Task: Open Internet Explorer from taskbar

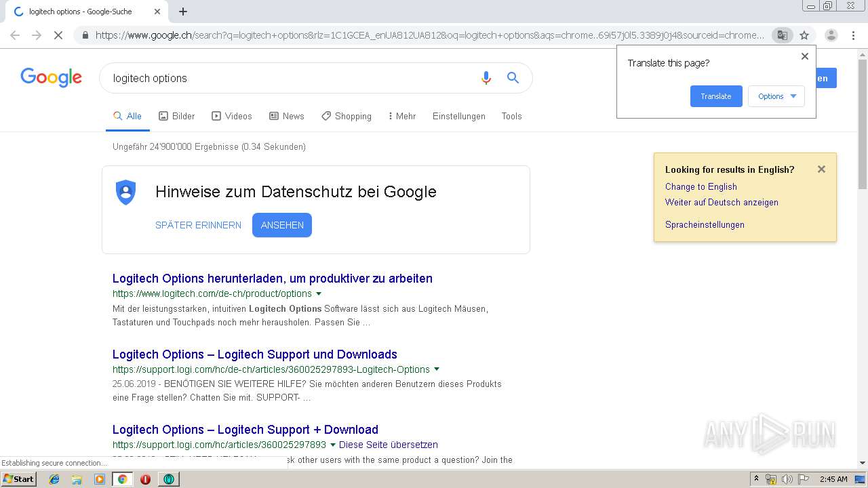Action: [54, 479]
